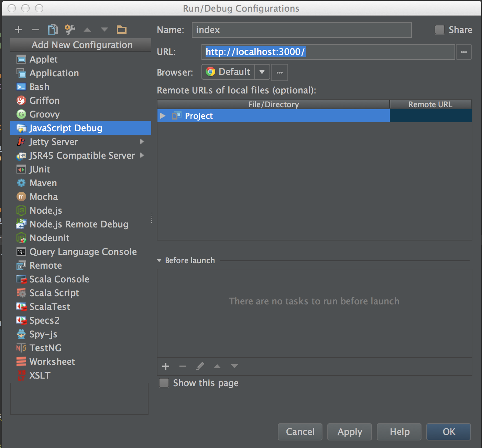Click the remove configuration minus icon
This screenshot has height=448, width=482.
pyautogui.click(x=36, y=30)
